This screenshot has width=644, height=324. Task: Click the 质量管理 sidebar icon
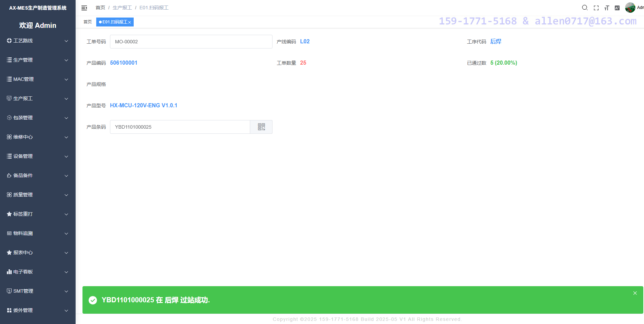point(9,195)
